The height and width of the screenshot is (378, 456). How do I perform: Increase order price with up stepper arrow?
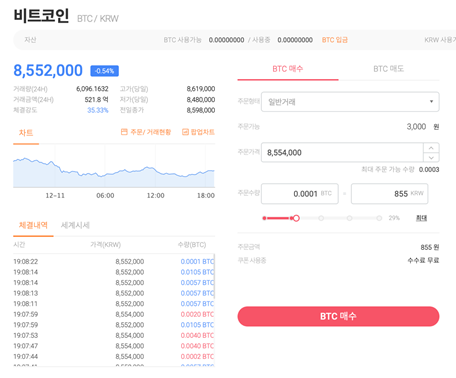[x=431, y=148]
